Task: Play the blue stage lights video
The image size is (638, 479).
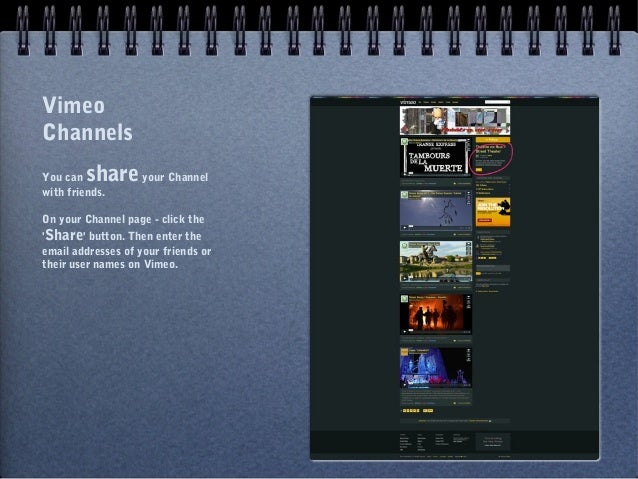Action: coord(404,384)
